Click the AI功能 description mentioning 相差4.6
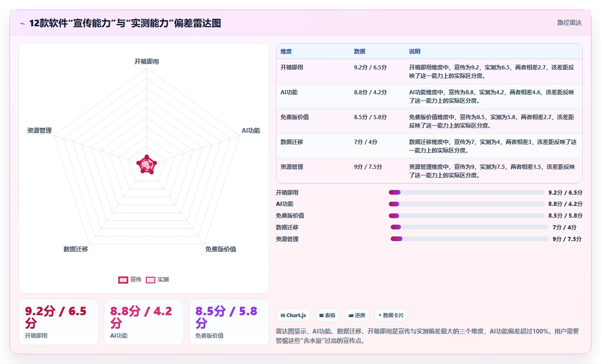The width and height of the screenshot is (601, 364). pyautogui.click(x=492, y=96)
